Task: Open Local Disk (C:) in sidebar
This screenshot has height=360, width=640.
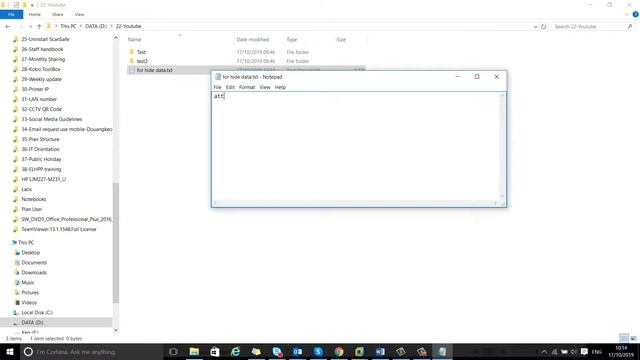Action: (37, 313)
